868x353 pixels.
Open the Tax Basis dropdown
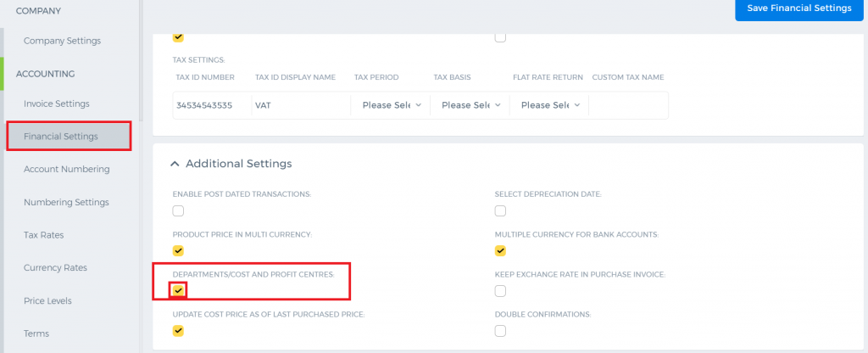(470, 105)
